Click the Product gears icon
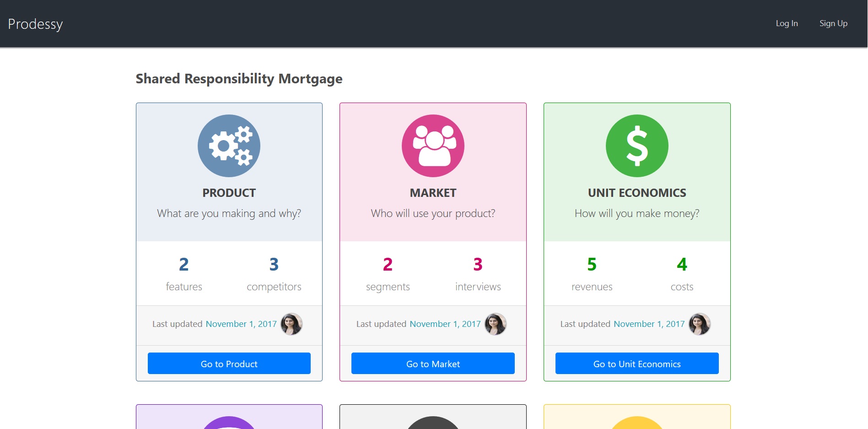Viewport: 868px width, 429px height. click(229, 146)
